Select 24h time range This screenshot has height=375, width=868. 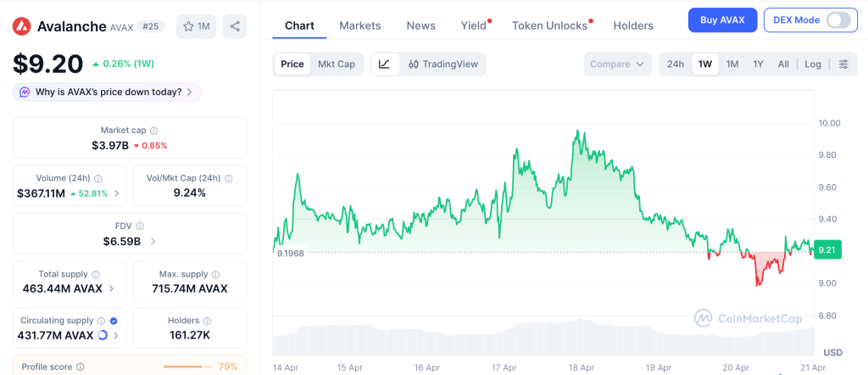pos(676,64)
